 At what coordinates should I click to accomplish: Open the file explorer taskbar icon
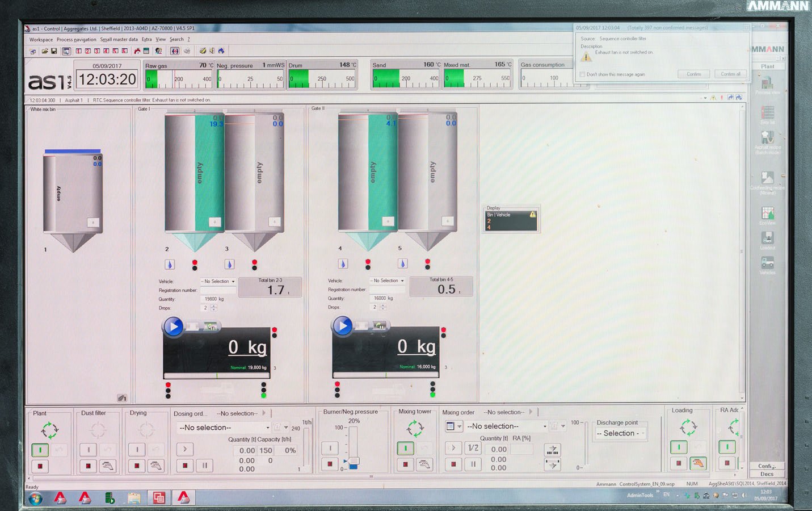134,499
